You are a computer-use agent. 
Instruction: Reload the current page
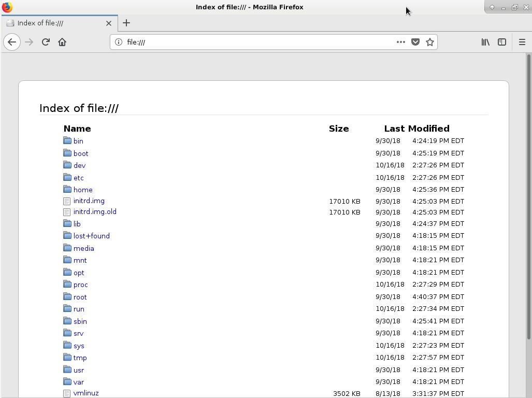pos(46,42)
